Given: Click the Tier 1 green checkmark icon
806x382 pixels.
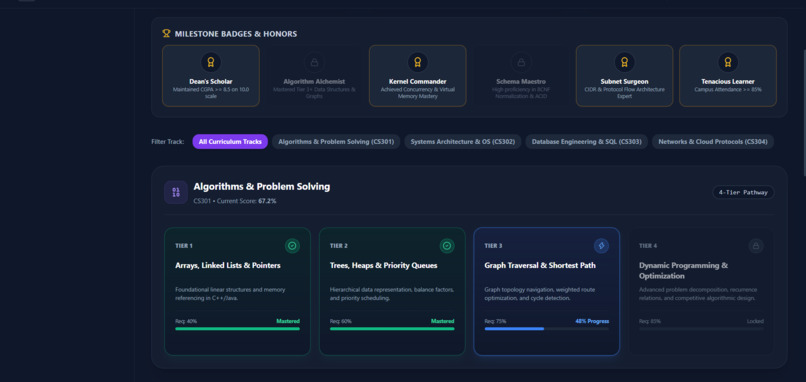Looking at the screenshot, I should pyautogui.click(x=292, y=246).
